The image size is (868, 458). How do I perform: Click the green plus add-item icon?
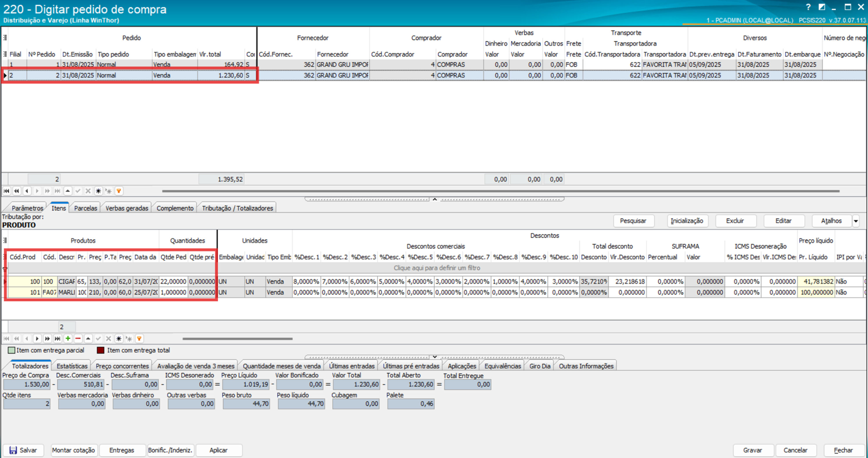pos(68,338)
